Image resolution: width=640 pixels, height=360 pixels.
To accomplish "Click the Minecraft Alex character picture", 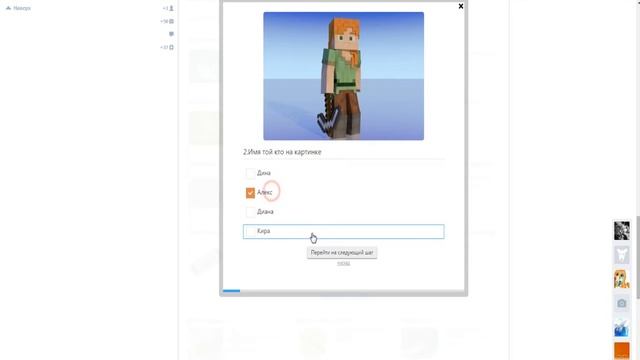I will click(x=343, y=76).
